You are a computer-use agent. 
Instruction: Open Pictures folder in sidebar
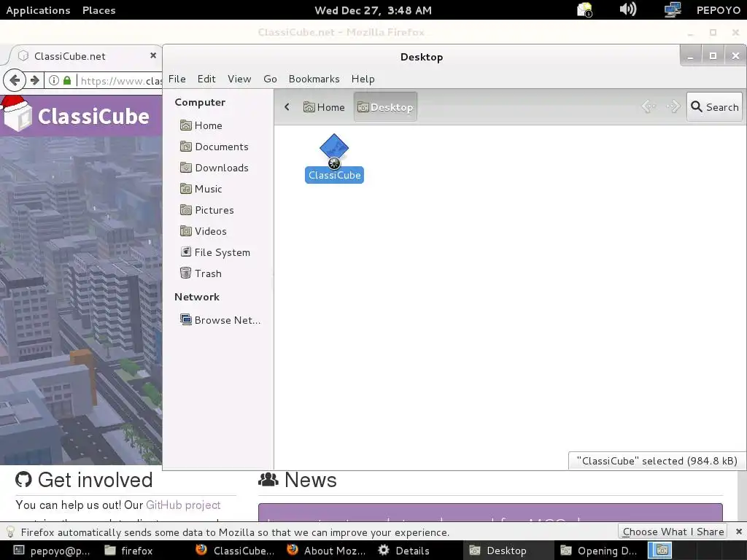click(207, 210)
